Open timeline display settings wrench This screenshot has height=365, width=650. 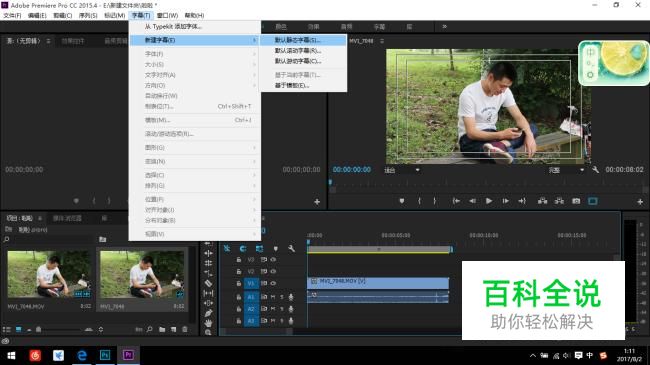(291, 248)
